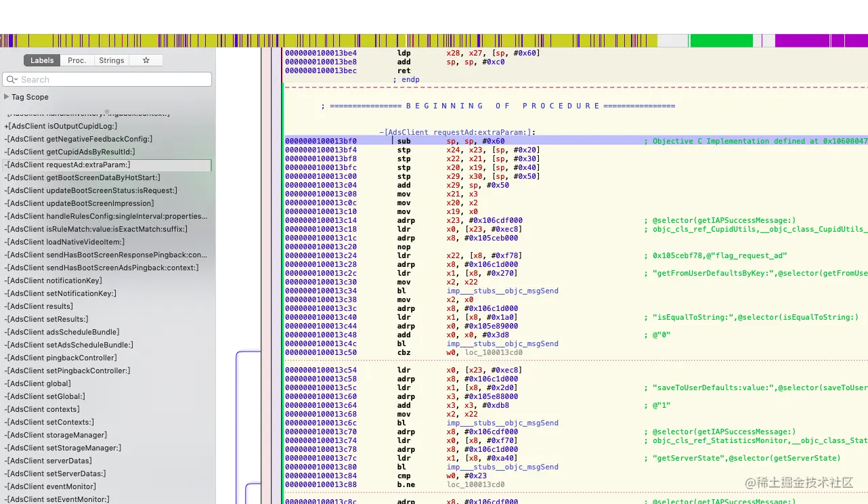
Task: Select -[AdsClient isRuleMatch:value:isExactMatch:suffix:] label
Action: click(95, 229)
